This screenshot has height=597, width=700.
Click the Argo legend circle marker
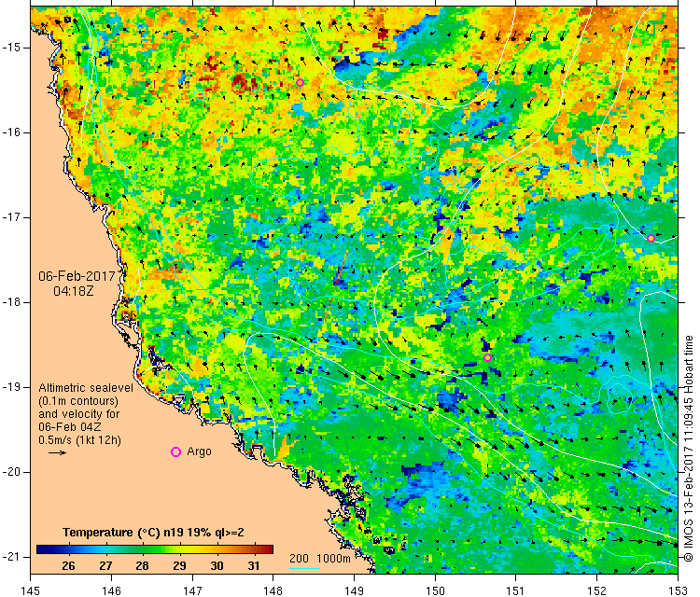(x=175, y=452)
